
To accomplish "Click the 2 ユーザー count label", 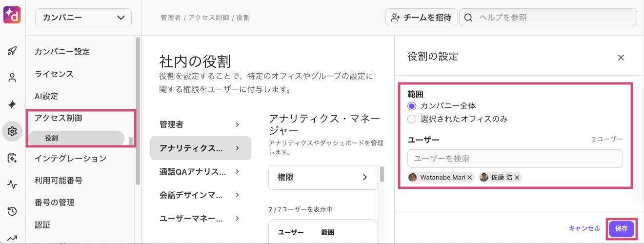I will coord(607,140).
